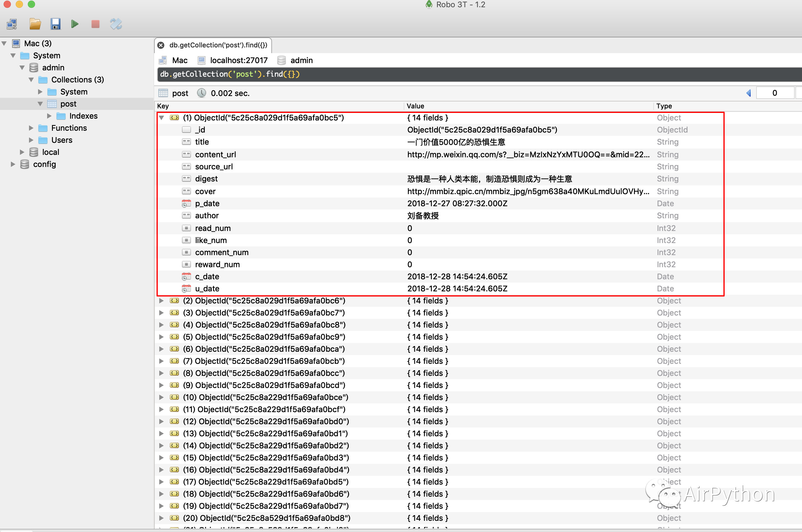Click the Value column header
802x532 pixels.
(x=415, y=106)
